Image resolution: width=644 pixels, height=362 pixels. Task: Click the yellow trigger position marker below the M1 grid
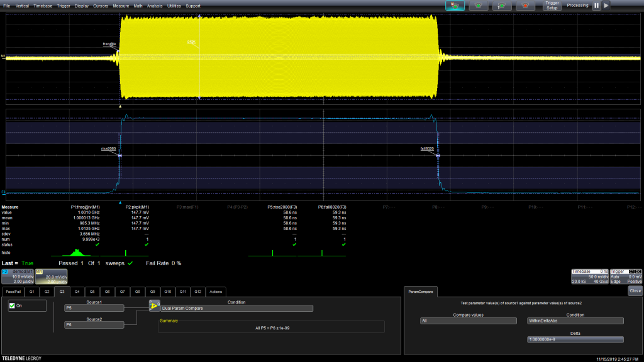point(120,107)
